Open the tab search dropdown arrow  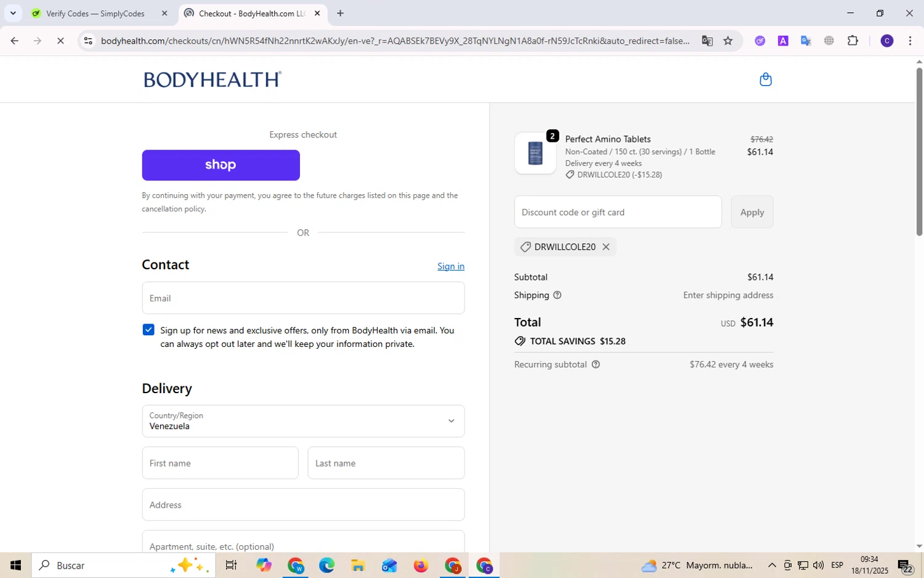pos(13,13)
